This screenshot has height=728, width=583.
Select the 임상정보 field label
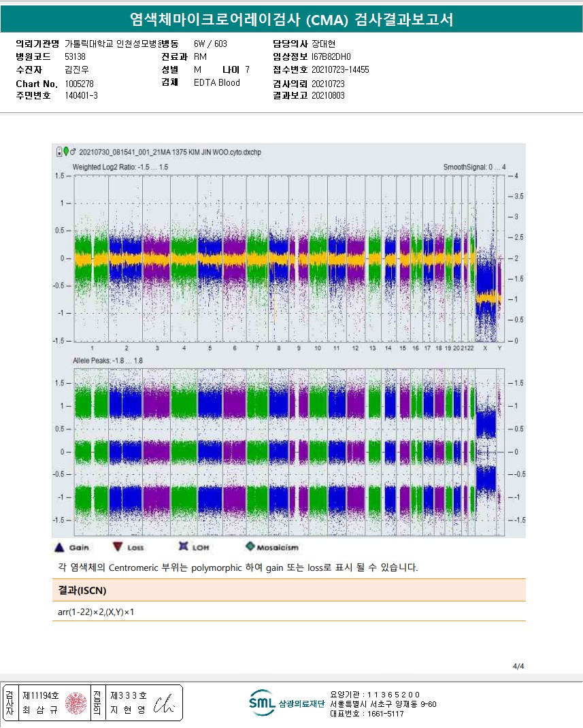[x=290, y=56]
